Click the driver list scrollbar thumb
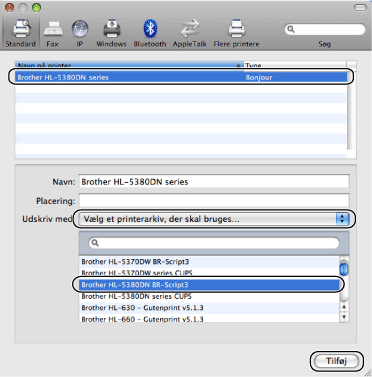The image size is (372, 377). [x=344, y=268]
